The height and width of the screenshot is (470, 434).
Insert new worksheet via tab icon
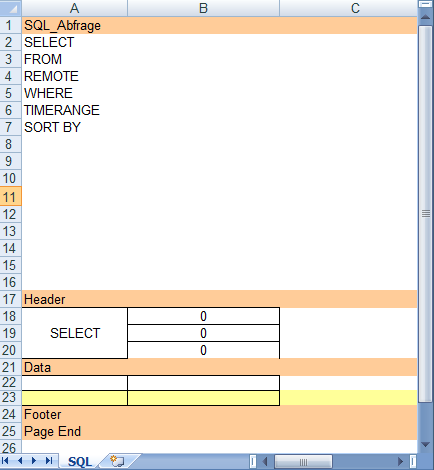click(117, 461)
